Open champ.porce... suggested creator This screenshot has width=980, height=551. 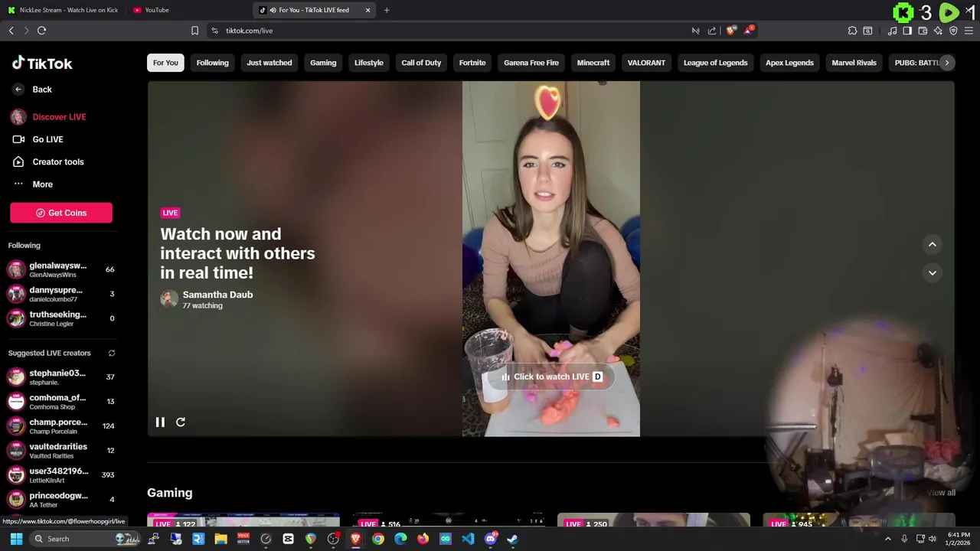61,426
